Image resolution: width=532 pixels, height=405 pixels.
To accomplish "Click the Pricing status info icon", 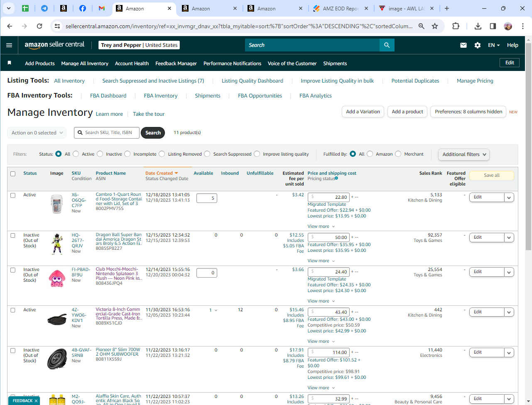I will pos(336,178).
